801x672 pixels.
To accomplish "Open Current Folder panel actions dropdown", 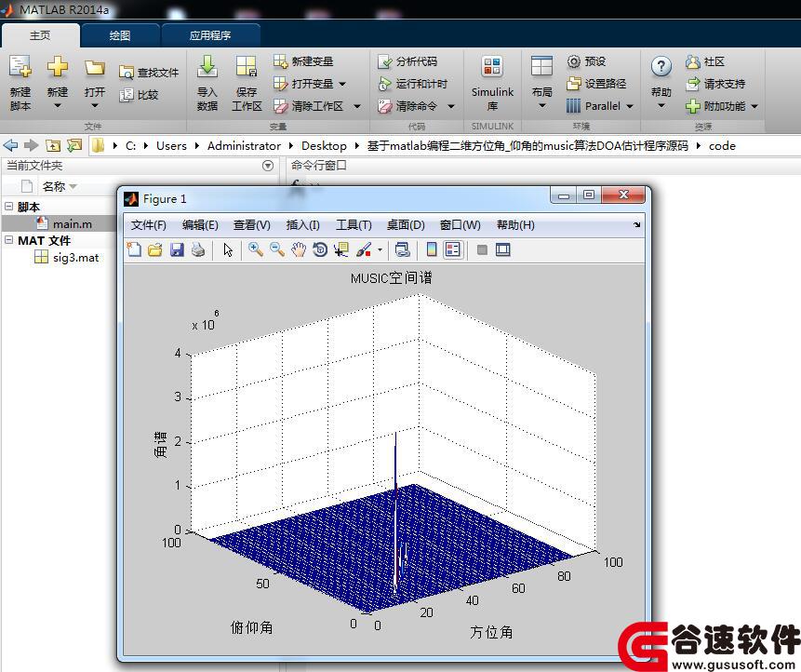I will pyautogui.click(x=268, y=166).
